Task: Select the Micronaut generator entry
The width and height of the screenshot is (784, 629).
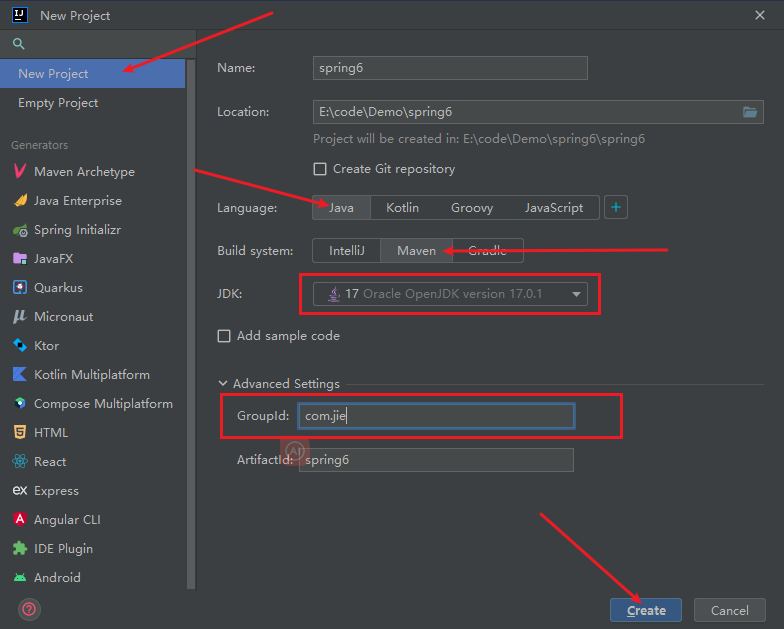Action: coord(92,316)
